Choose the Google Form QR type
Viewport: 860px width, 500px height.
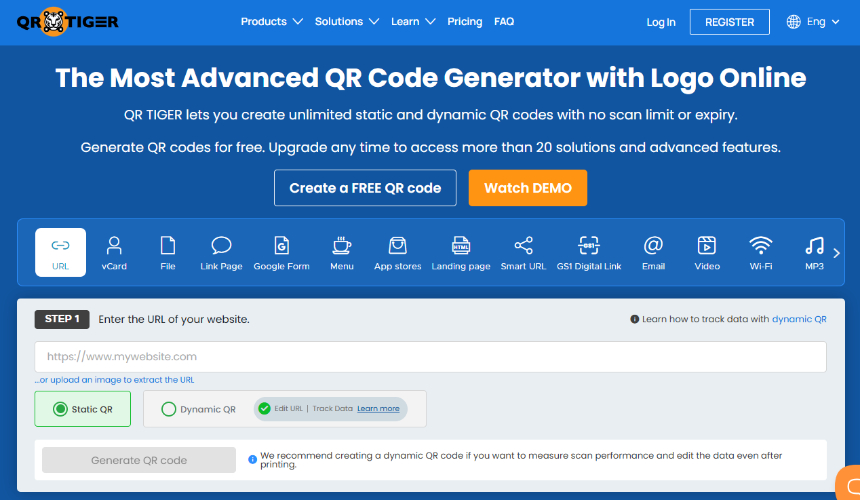(x=281, y=252)
